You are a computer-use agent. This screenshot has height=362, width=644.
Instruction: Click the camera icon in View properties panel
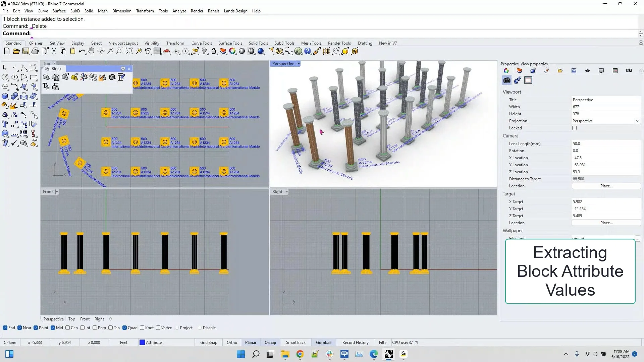click(506, 80)
